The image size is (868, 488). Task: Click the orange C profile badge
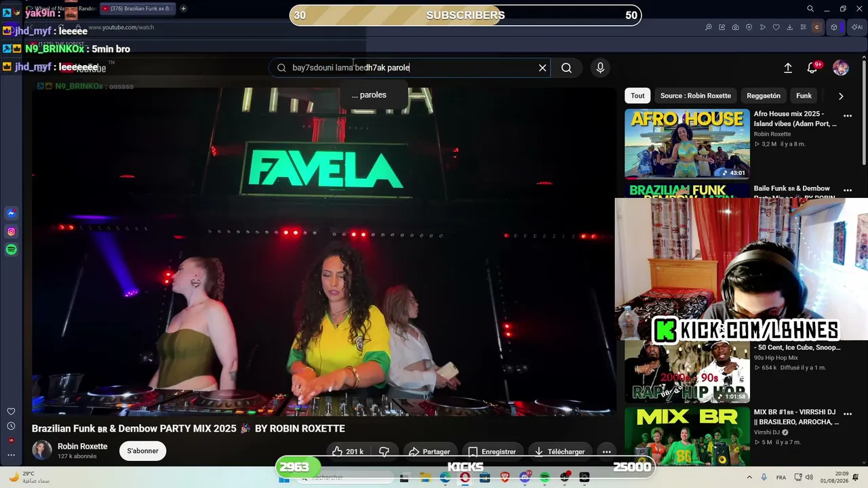(x=817, y=27)
